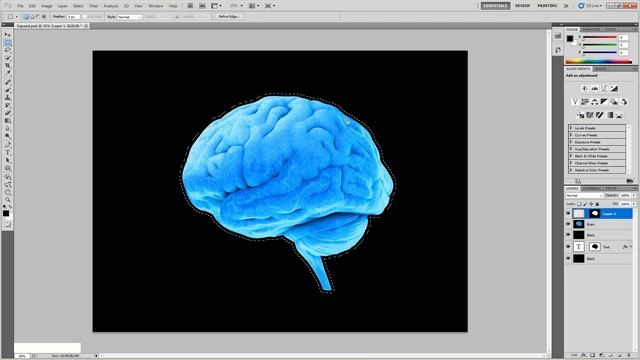Open CS Live menu
The width and height of the screenshot is (640, 360).
[x=590, y=6]
